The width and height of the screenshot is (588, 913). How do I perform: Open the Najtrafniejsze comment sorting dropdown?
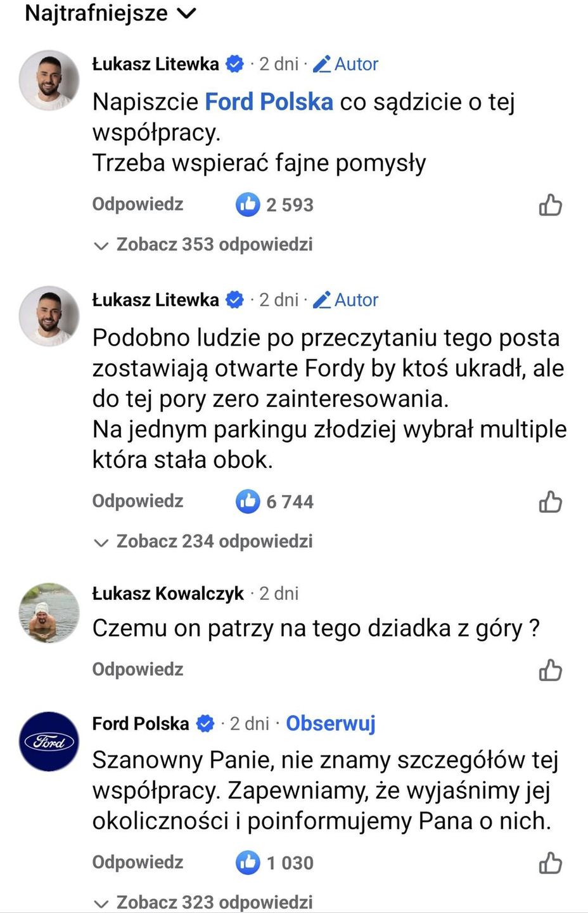click(x=111, y=13)
